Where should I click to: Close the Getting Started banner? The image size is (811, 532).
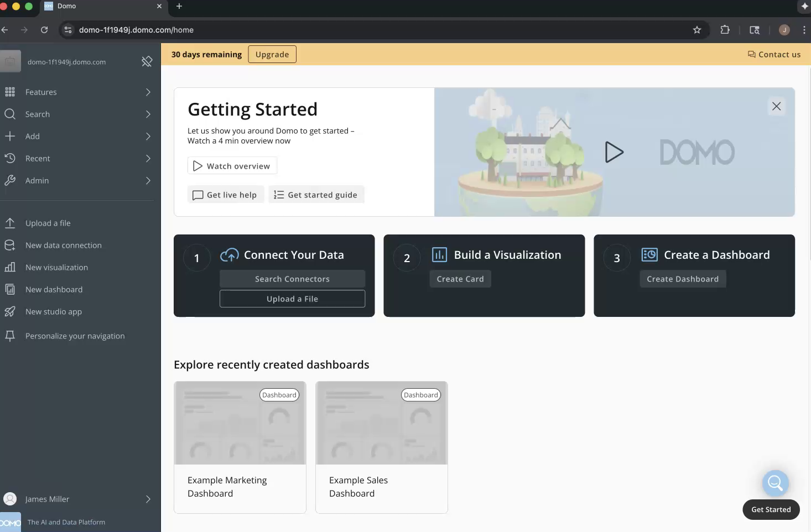tap(777, 106)
